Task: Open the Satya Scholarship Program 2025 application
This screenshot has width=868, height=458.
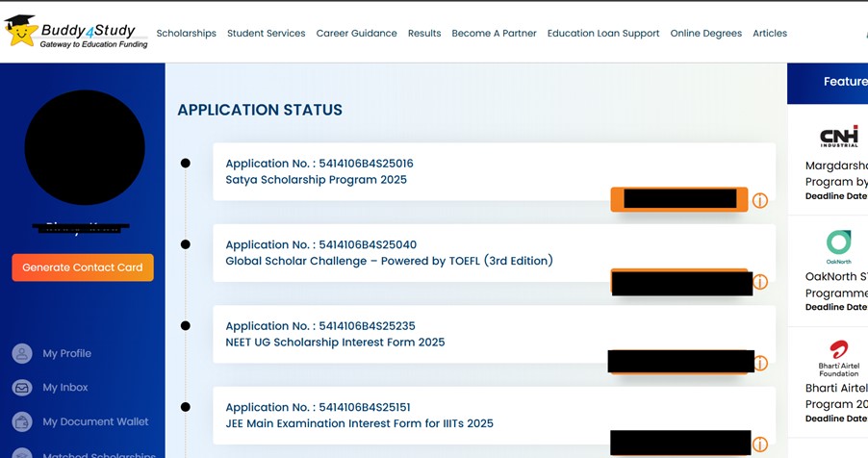Action: point(316,180)
